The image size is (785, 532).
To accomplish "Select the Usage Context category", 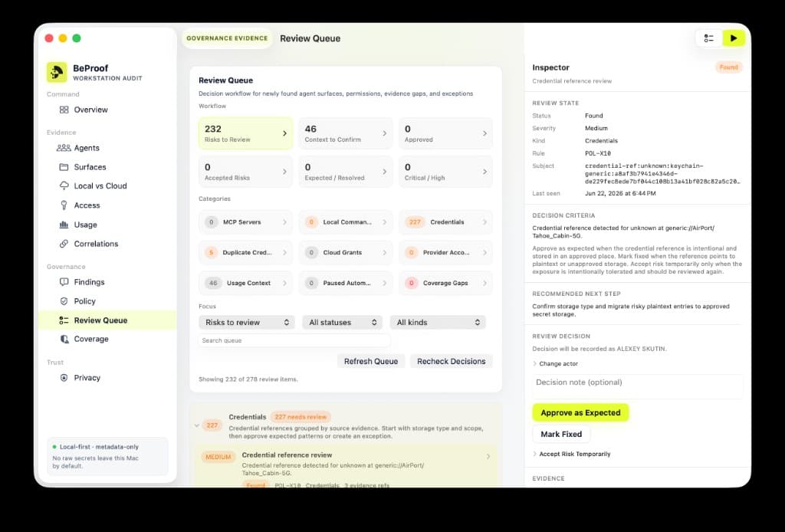I will coord(245,283).
